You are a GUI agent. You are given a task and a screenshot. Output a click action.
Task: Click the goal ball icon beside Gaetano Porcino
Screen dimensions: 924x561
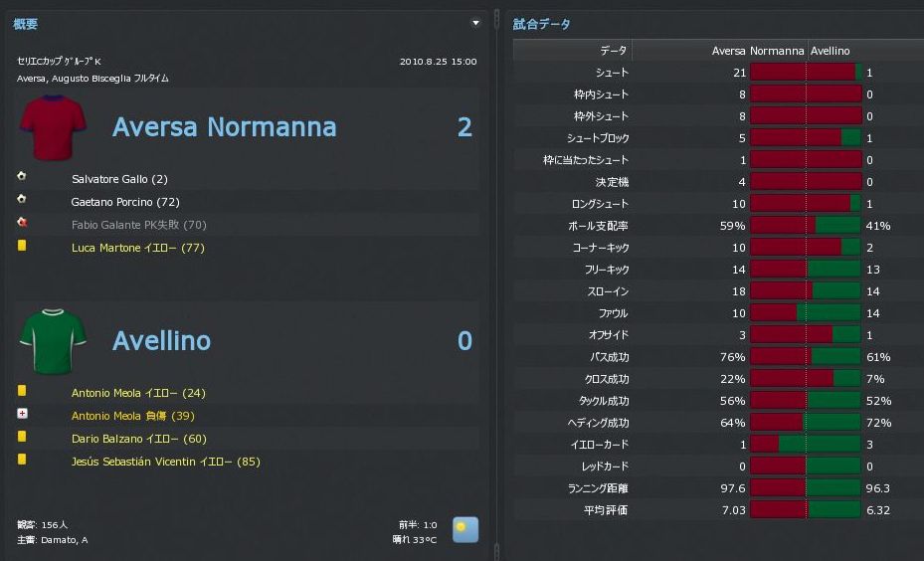pyautogui.click(x=22, y=200)
